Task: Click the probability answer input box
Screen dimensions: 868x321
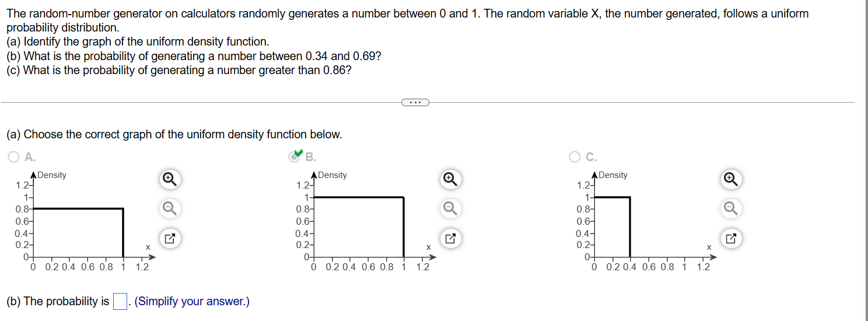Action: [x=120, y=302]
